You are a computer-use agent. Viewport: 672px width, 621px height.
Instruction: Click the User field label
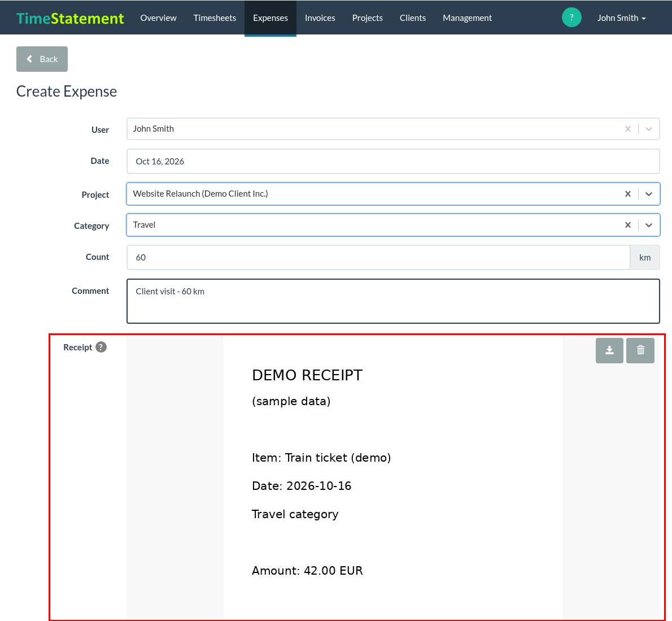click(x=100, y=129)
